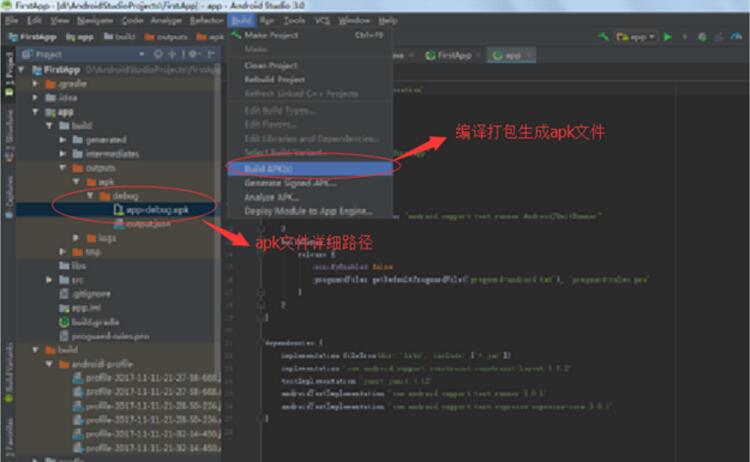Open Favorites tool window side tab
Screen dimensions: 750x462
9,439
